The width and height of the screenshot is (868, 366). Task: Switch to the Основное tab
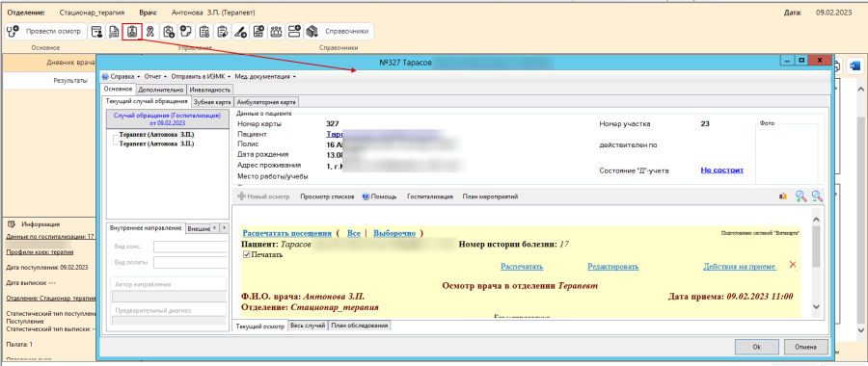pos(119,89)
